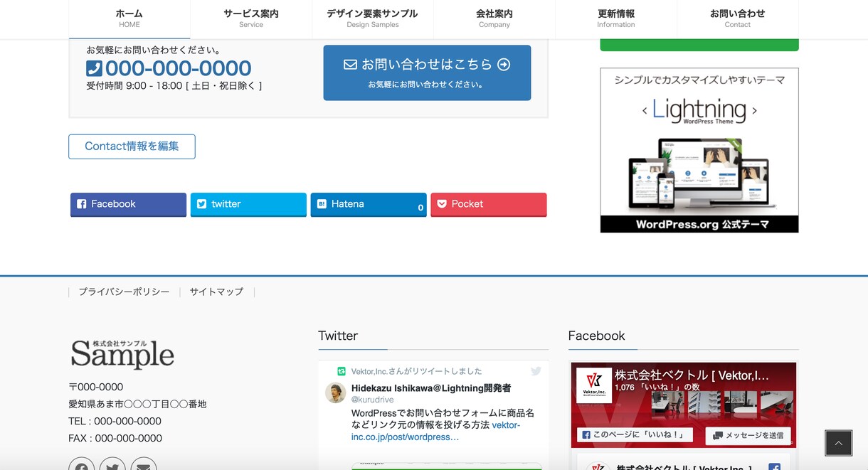868x470 pixels.
Task: Click the Contact情報を編集 button
Action: [x=132, y=146]
